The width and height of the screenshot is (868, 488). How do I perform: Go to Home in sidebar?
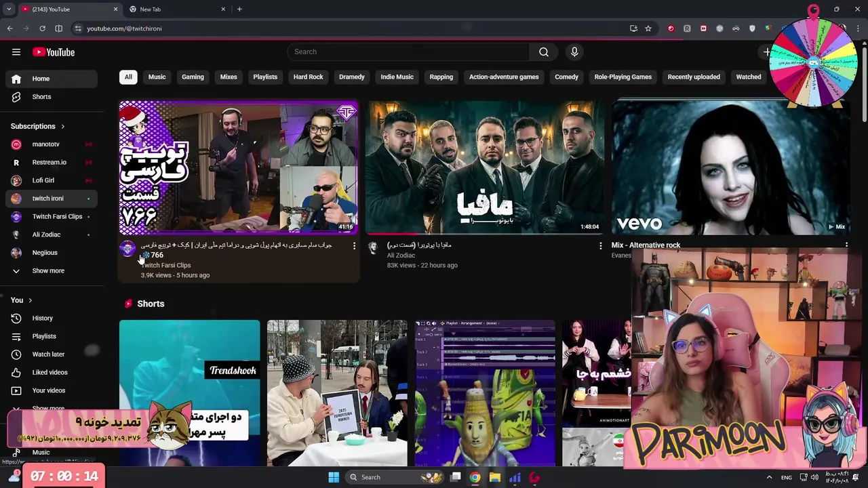(52, 79)
